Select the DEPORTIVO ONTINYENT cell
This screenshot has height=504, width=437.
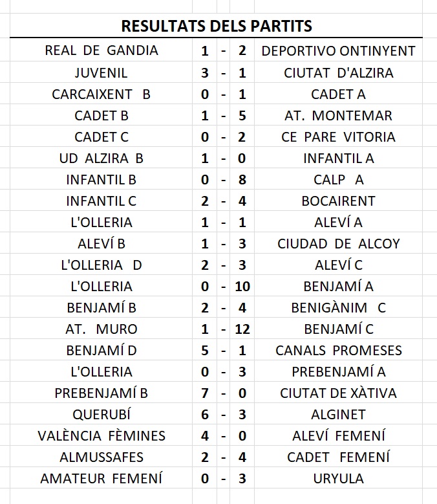pyautogui.click(x=339, y=50)
